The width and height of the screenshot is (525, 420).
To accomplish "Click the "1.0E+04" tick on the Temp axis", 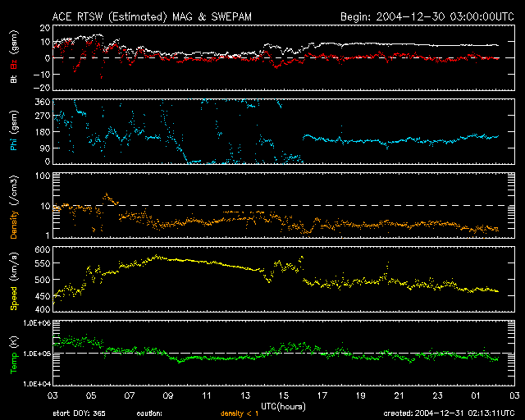I will click(37, 383).
